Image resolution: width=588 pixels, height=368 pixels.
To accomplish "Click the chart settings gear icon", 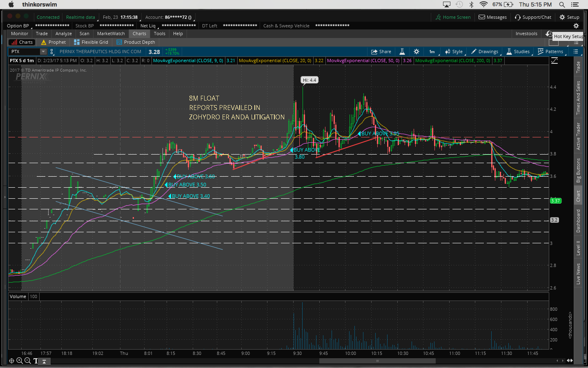I will pos(416,52).
